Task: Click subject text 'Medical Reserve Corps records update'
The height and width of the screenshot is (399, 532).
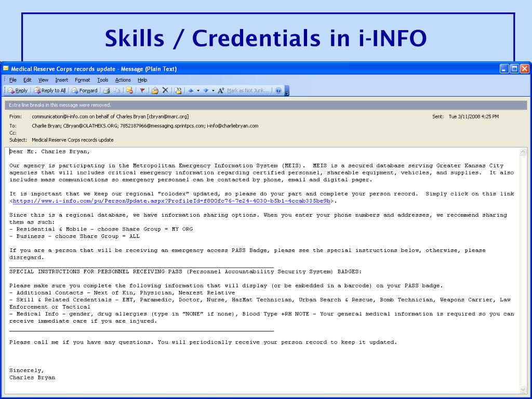Action: (x=73, y=140)
